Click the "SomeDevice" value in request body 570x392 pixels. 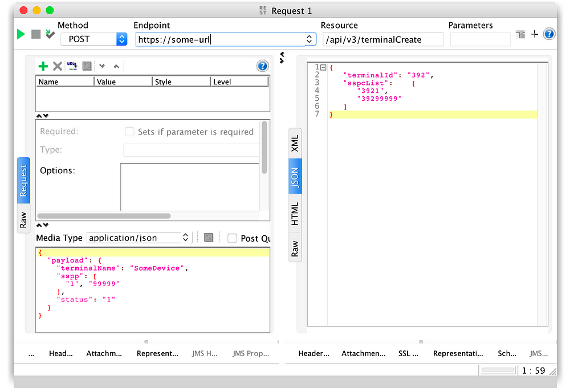pyautogui.click(x=157, y=268)
